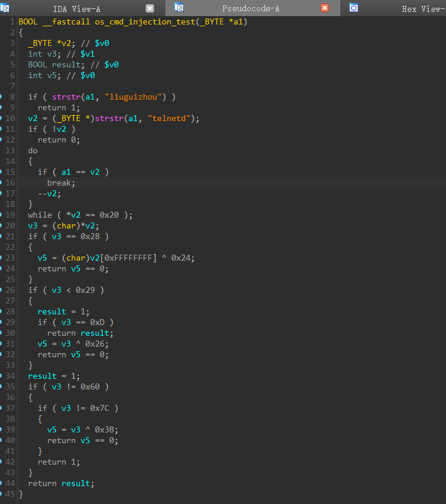Click the 0xD constant on line 29
The image size is (446, 504).
(x=97, y=322)
